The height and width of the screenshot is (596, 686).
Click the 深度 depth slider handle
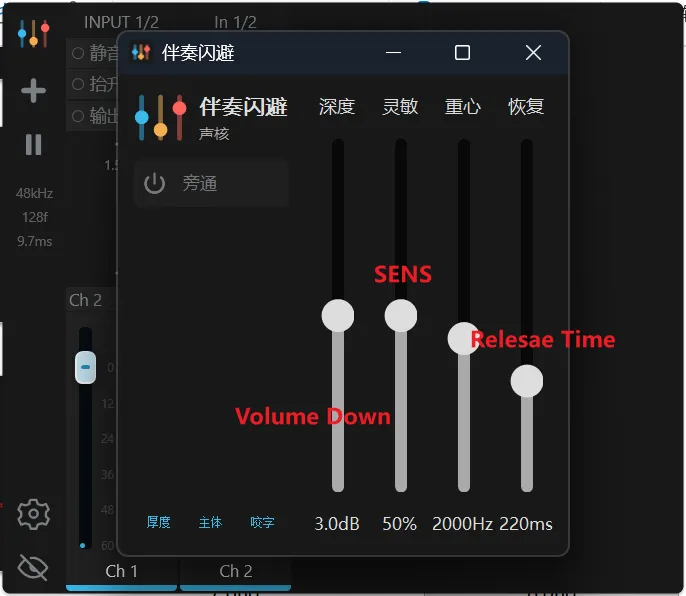338,316
